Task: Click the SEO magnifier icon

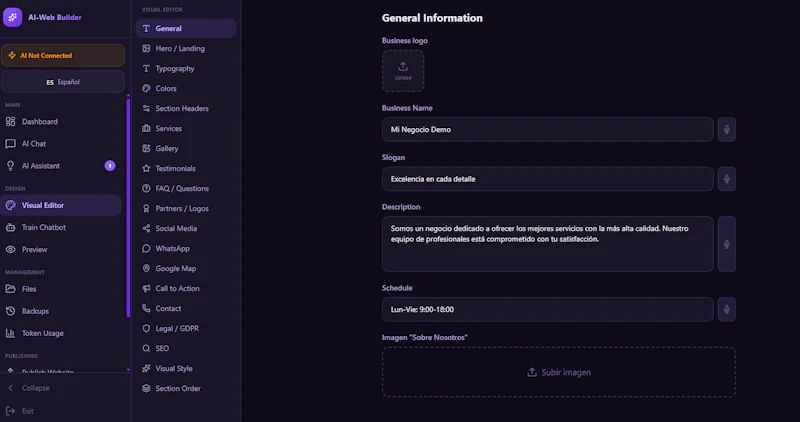Action: tap(146, 349)
